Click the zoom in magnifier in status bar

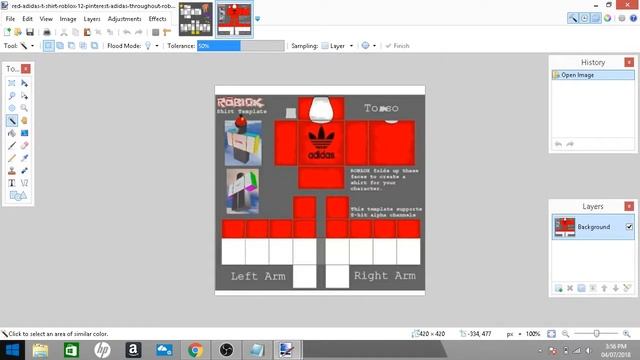coord(627,334)
